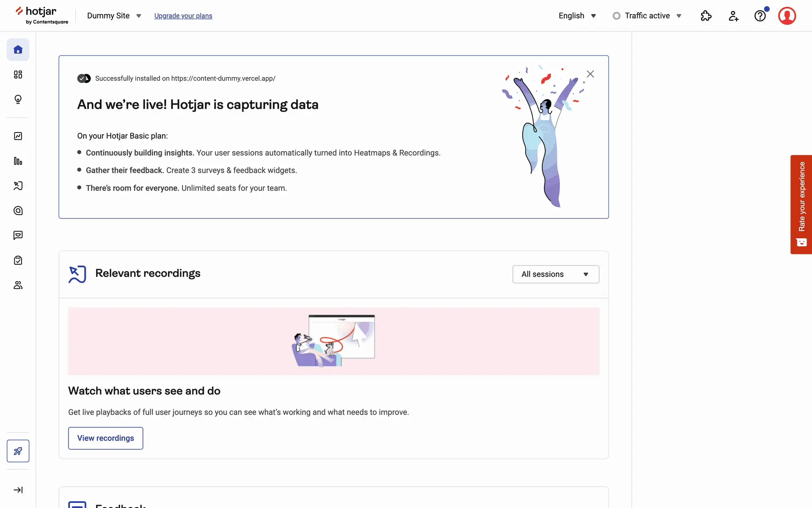Open the Traffic active status dropdown
Screen dimensions: 812x508
pos(647,16)
